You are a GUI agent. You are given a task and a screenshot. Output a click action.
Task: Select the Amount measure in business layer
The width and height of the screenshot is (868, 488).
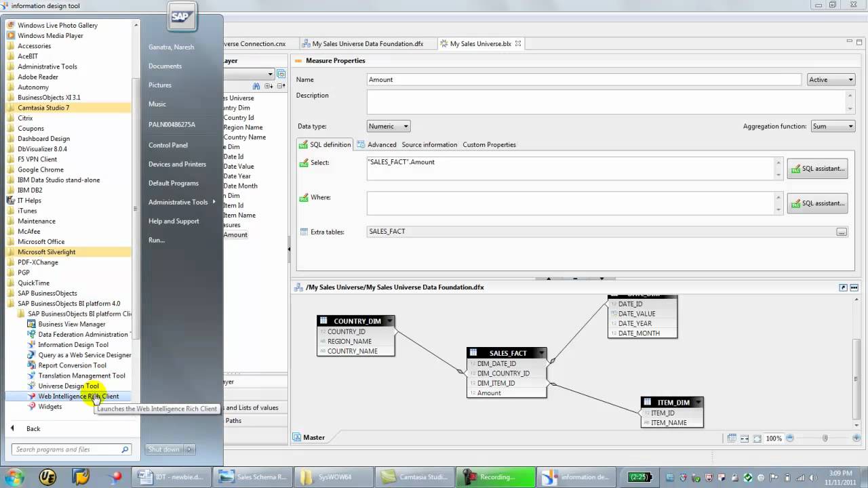click(235, 235)
